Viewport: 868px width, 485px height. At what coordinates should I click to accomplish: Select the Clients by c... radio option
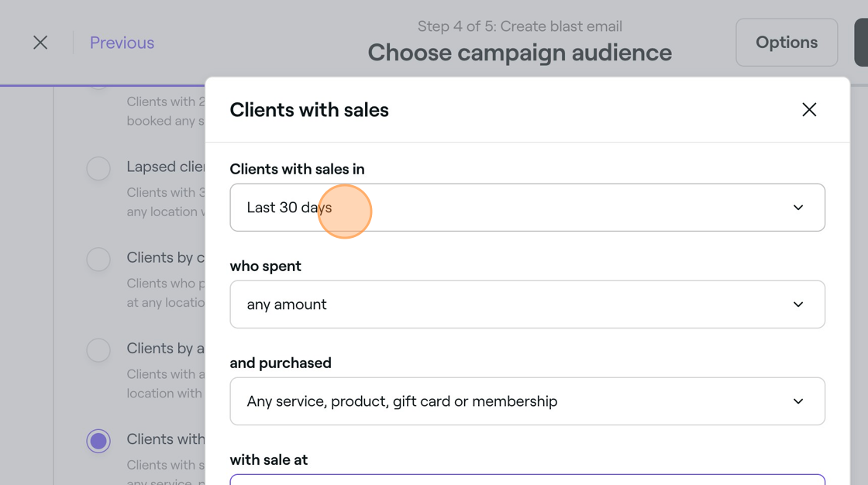[98, 259]
